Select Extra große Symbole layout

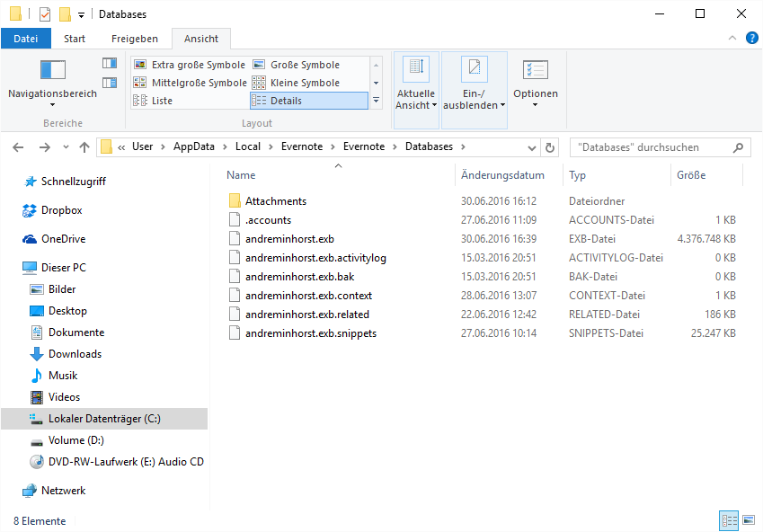pyautogui.click(x=190, y=65)
